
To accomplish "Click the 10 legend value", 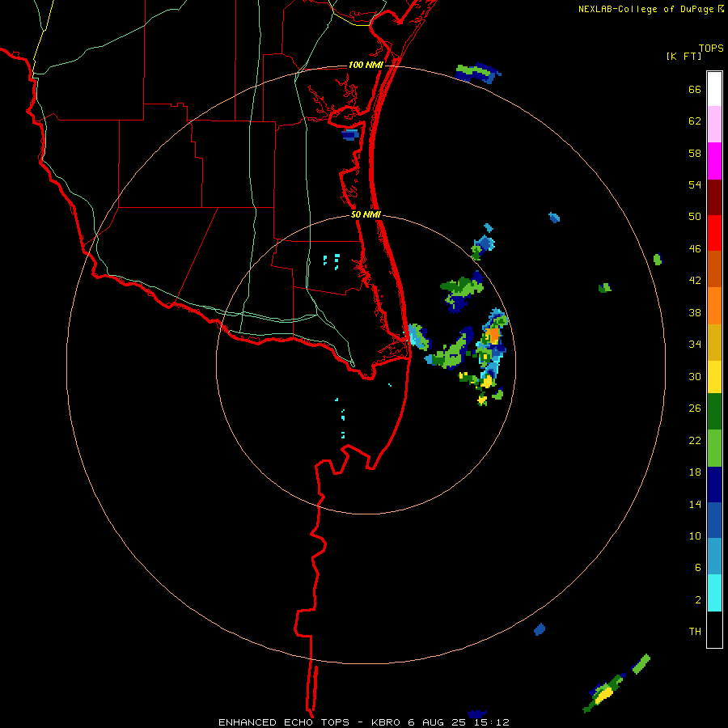I will click(x=695, y=535).
